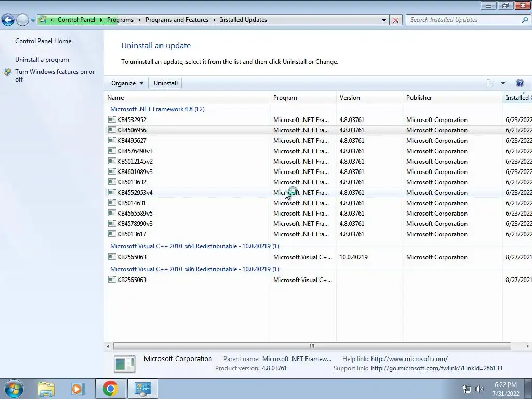Image resolution: width=532 pixels, height=399 pixels.
Task: Sort by the Program column header
Action: 303,98
